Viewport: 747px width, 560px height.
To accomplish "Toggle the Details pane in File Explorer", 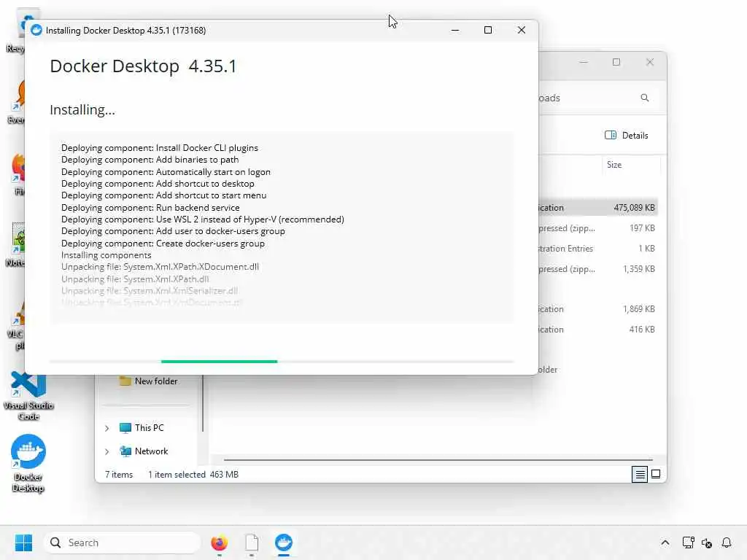I will point(626,135).
